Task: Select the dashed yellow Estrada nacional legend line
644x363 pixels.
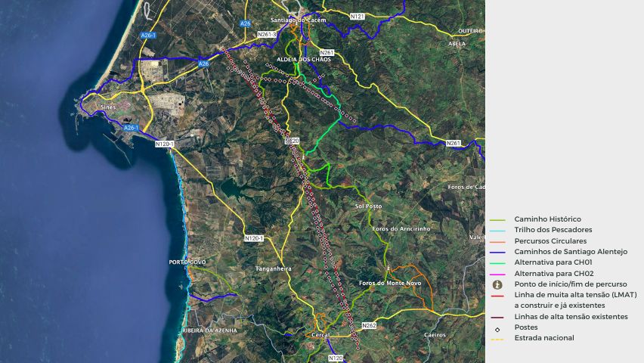Action: (497, 339)
